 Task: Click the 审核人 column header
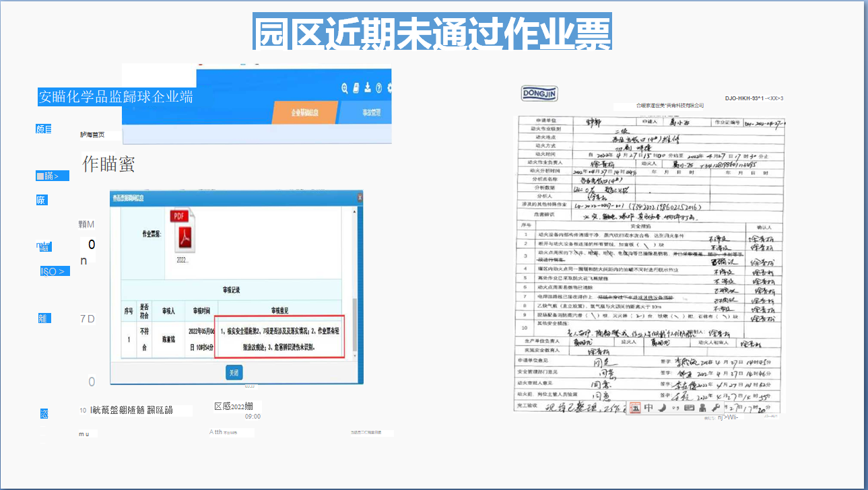pyautogui.click(x=168, y=311)
